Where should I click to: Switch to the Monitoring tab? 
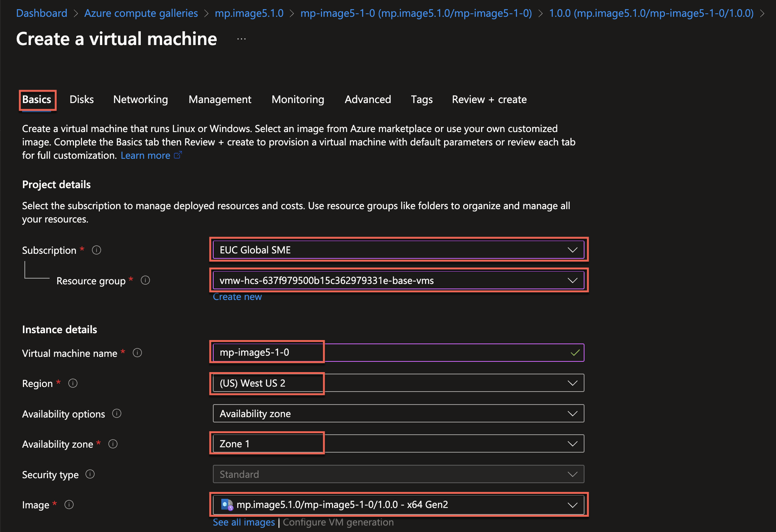click(298, 100)
